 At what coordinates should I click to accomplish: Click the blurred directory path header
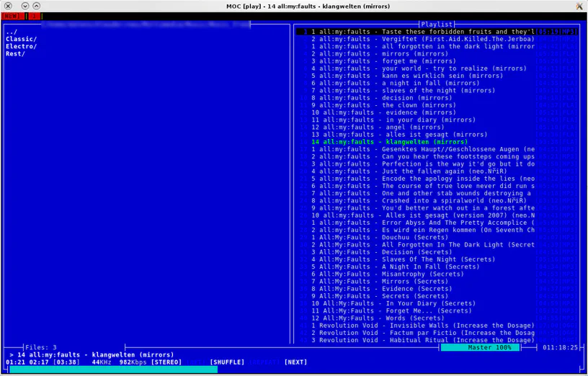click(x=146, y=24)
